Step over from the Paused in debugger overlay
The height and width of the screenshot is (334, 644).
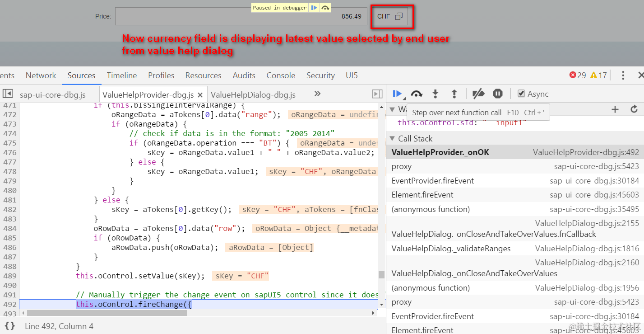[x=325, y=8]
